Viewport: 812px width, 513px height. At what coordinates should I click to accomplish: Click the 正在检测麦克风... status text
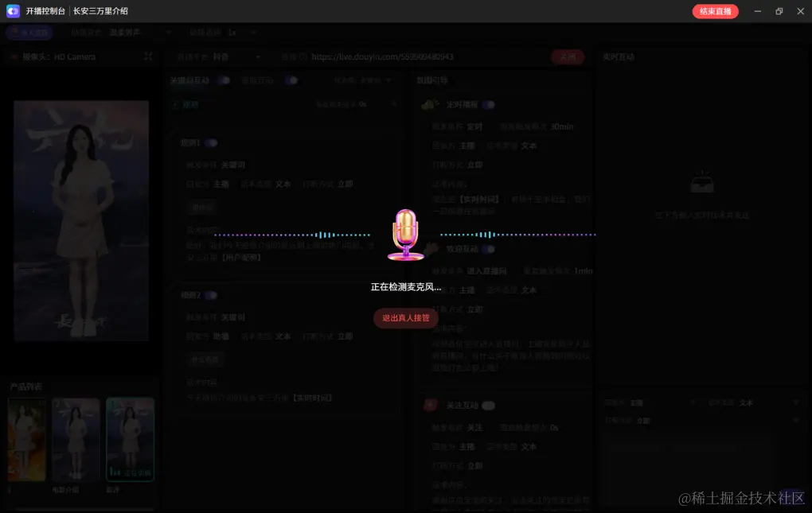(406, 287)
